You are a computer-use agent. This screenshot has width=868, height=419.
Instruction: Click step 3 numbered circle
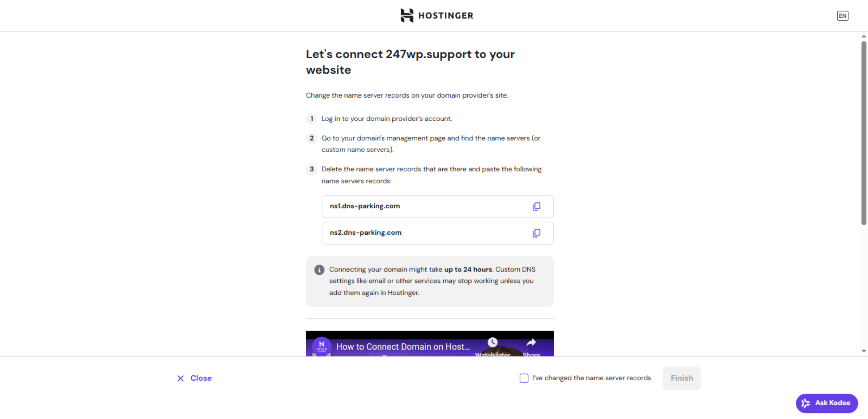pos(311,169)
